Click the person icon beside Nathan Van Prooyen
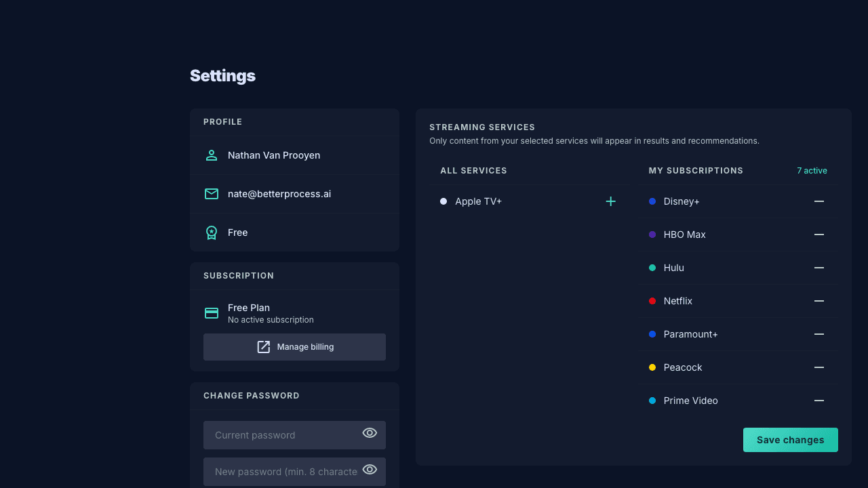The width and height of the screenshot is (868, 488). 211,155
